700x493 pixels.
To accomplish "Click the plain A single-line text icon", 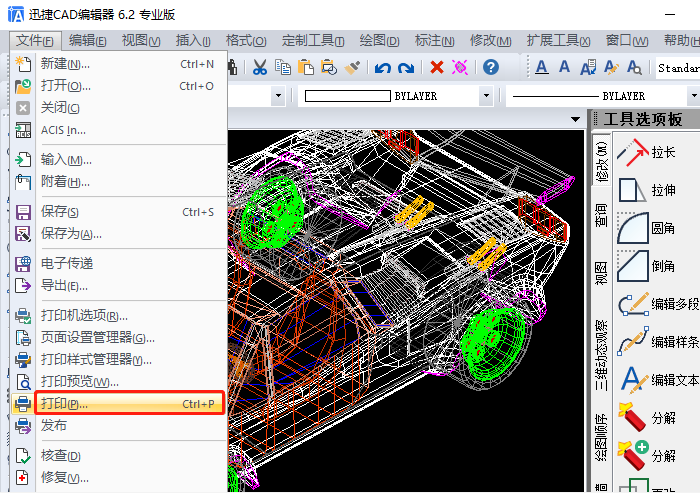I will coord(564,67).
